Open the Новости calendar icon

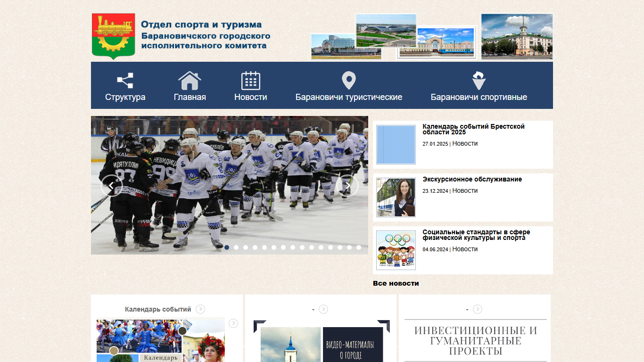(x=251, y=81)
